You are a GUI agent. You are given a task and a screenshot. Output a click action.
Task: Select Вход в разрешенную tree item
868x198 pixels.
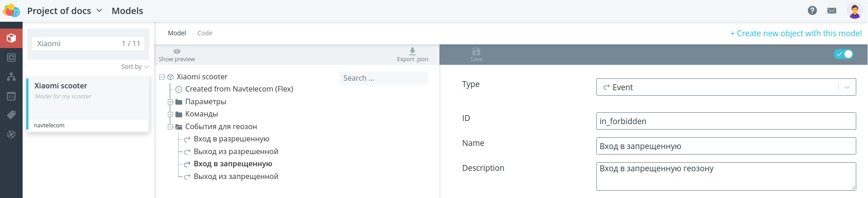231,139
